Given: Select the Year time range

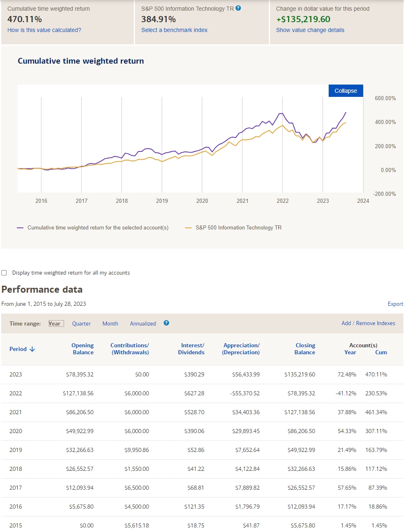Looking at the screenshot, I should click(x=55, y=323).
